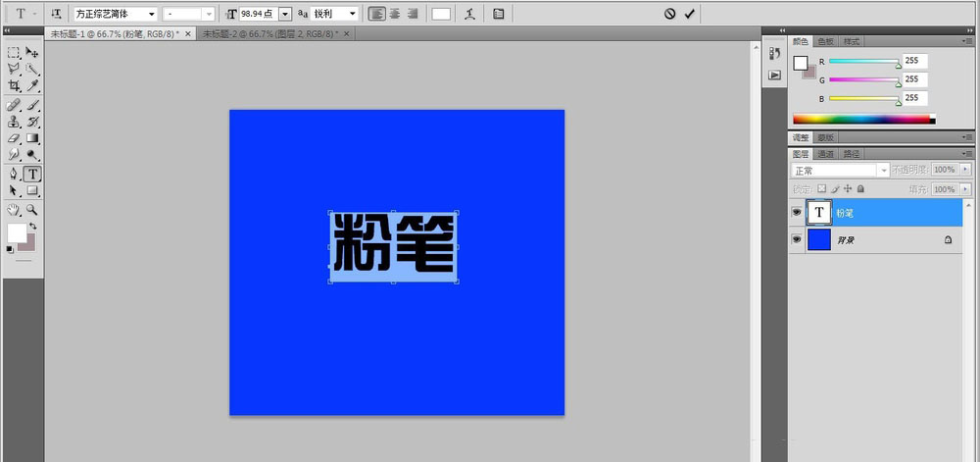The width and height of the screenshot is (980, 462).
Task: Select the Pen tool
Action: click(x=13, y=174)
